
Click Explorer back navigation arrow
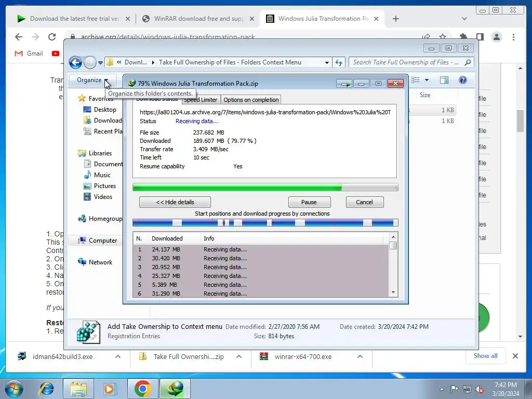(75, 62)
